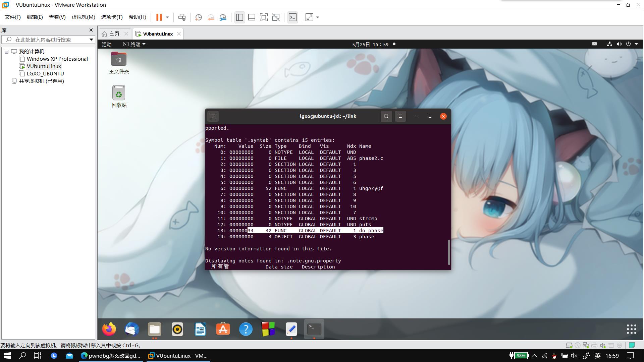Open the power options dropdown arrow
The height and width of the screenshot is (362, 644).
pyautogui.click(x=167, y=17)
